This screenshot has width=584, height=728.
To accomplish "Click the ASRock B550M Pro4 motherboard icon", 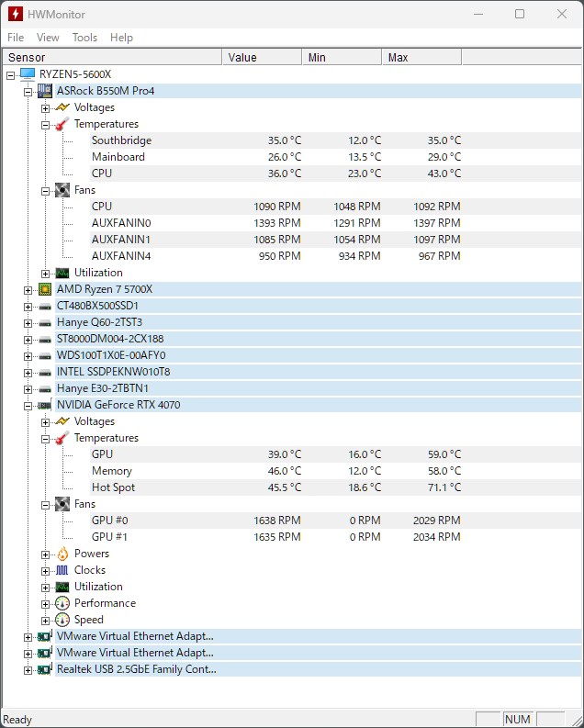I will click(45, 91).
